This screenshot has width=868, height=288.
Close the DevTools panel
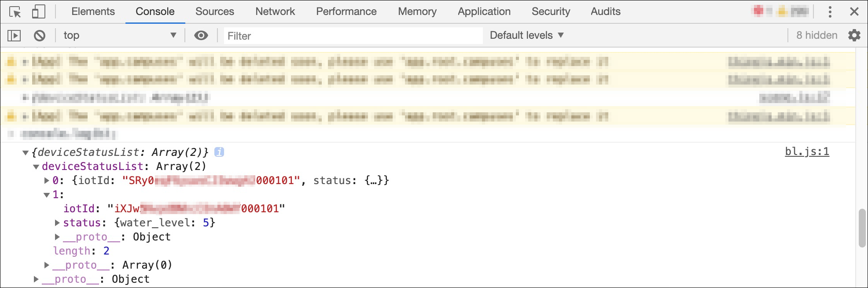click(854, 12)
